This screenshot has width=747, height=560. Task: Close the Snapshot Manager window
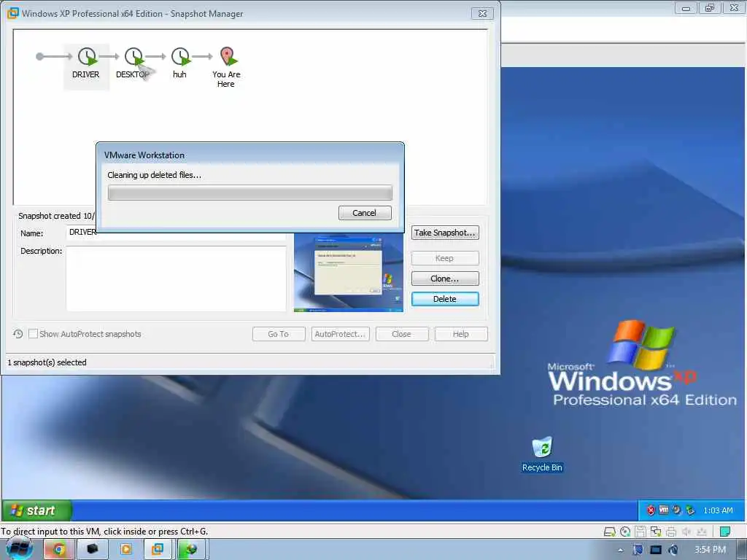point(483,13)
